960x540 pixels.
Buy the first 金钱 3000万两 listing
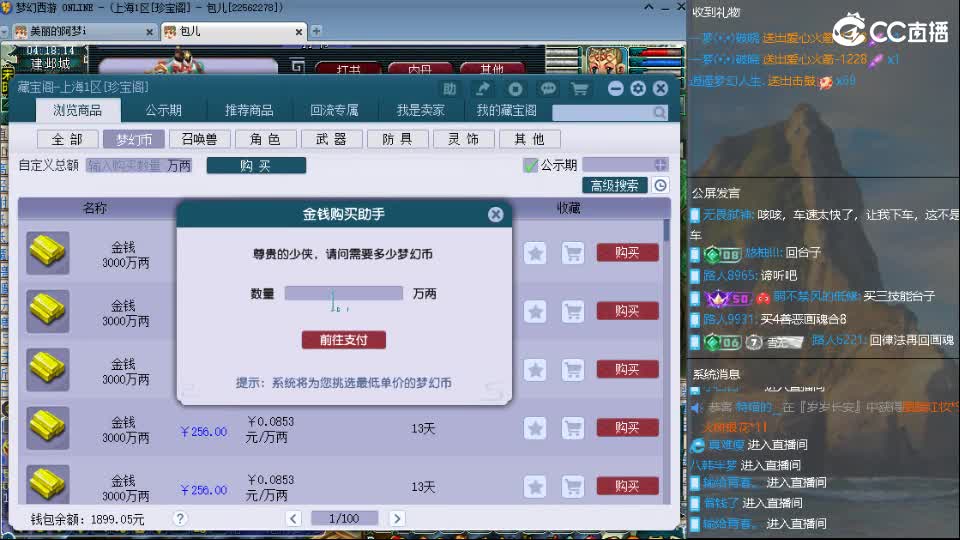(x=628, y=252)
